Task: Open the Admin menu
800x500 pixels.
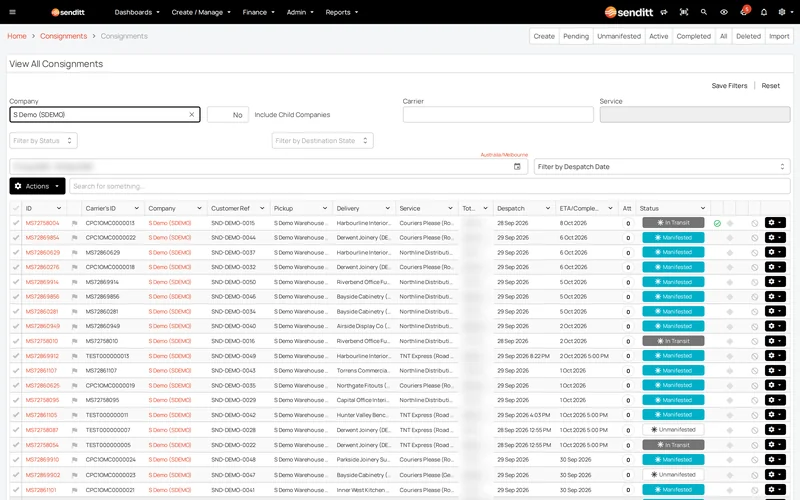Action: pyautogui.click(x=300, y=12)
